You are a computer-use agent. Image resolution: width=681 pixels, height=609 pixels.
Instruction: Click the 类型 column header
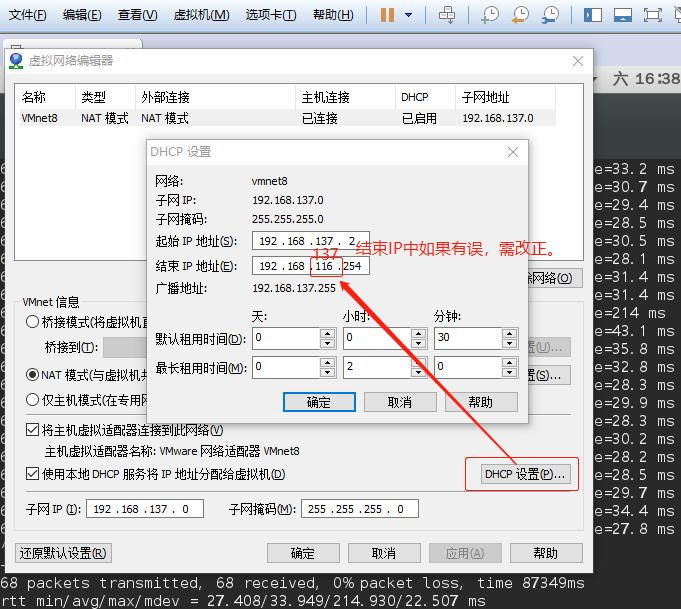click(106, 97)
